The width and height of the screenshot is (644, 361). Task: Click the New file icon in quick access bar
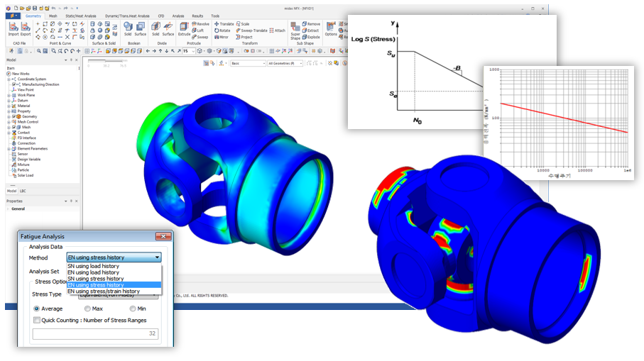tap(16, 9)
